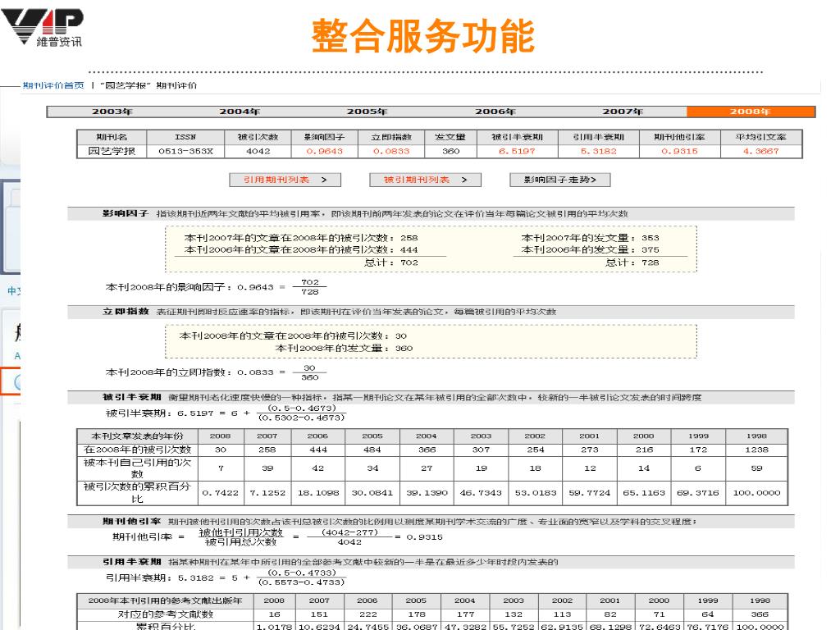Click the 平均引文率 value 4.3667
840x630 pixels.
pyautogui.click(x=760, y=151)
